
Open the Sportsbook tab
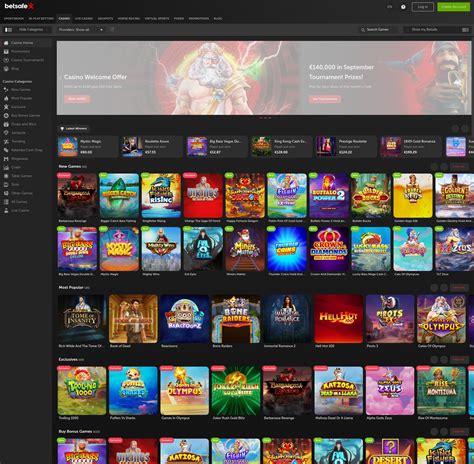14,19
